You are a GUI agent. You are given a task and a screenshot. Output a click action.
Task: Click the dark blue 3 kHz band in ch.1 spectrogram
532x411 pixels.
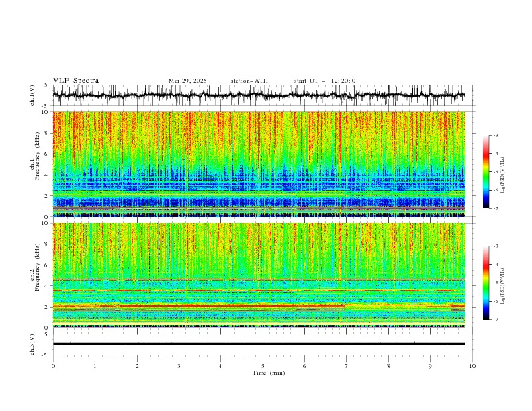[x=259, y=185]
